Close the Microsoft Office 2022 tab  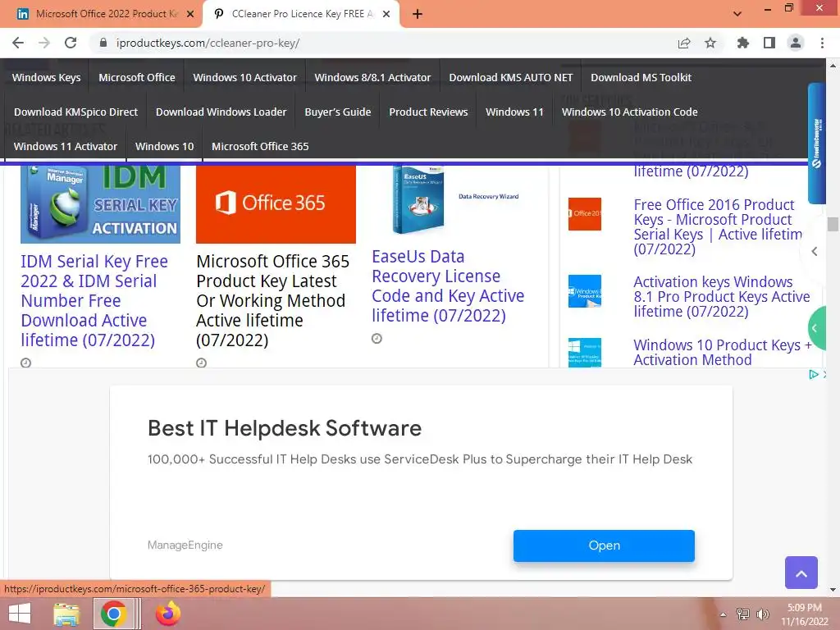coord(190,14)
